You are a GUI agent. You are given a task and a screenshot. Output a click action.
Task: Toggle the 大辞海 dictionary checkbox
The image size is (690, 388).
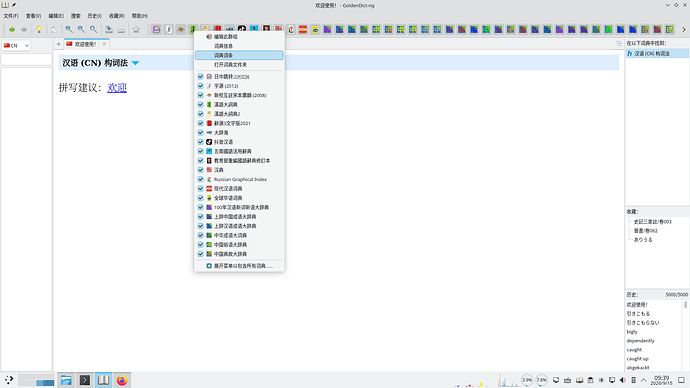(201, 132)
